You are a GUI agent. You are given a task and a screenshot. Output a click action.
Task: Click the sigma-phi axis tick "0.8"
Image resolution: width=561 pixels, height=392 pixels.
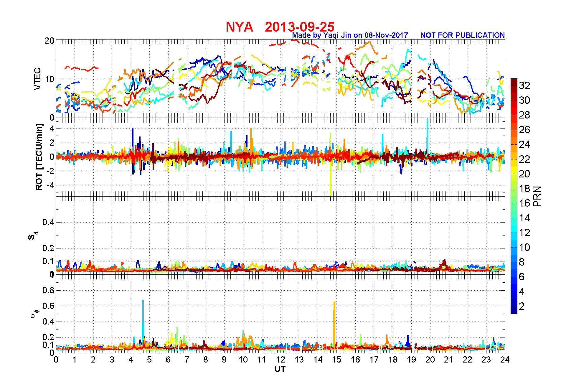pyautogui.click(x=48, y=290)
